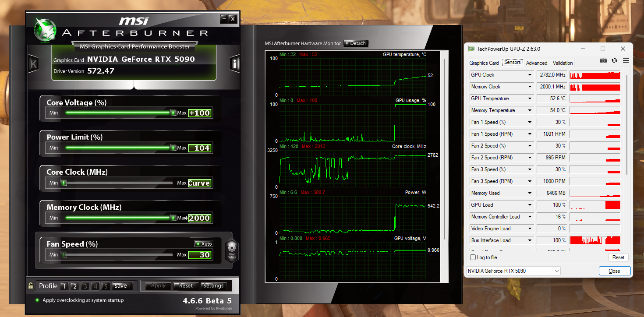
Task: Open the Validation tab
Action: tap(563, 63)
